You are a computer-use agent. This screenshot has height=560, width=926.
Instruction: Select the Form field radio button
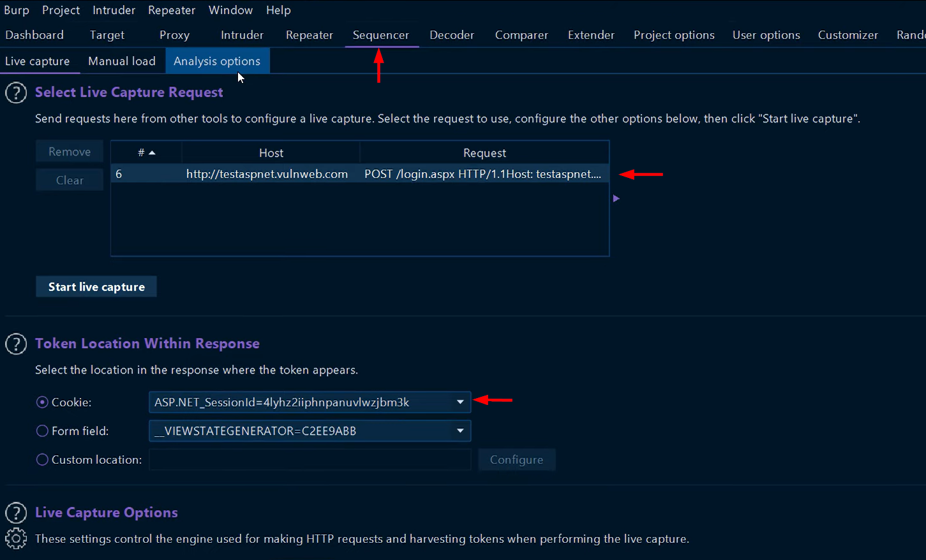click(x=41, y=431)
